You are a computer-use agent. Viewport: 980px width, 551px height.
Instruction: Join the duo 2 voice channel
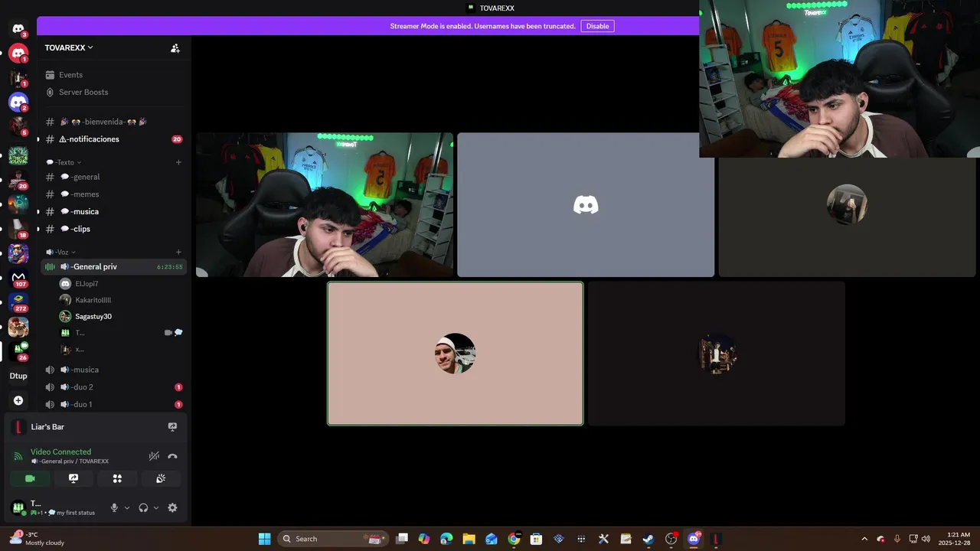point(113,387)
